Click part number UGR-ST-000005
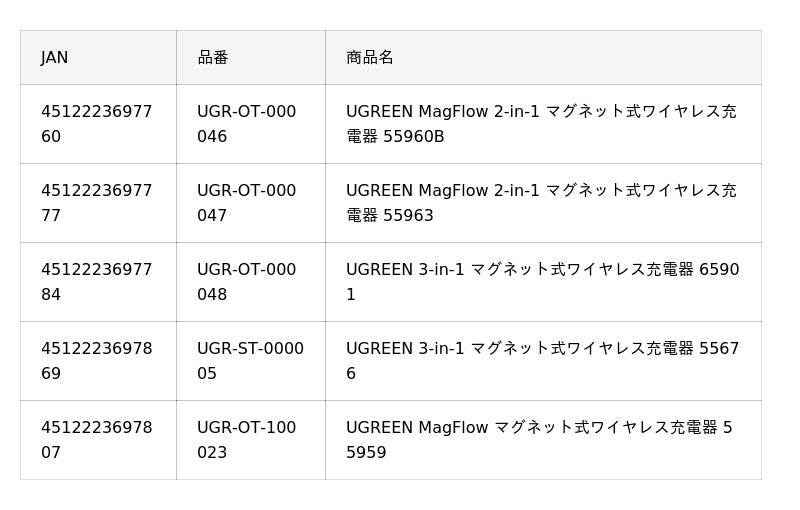800x510 pixels. coord(250,361)
